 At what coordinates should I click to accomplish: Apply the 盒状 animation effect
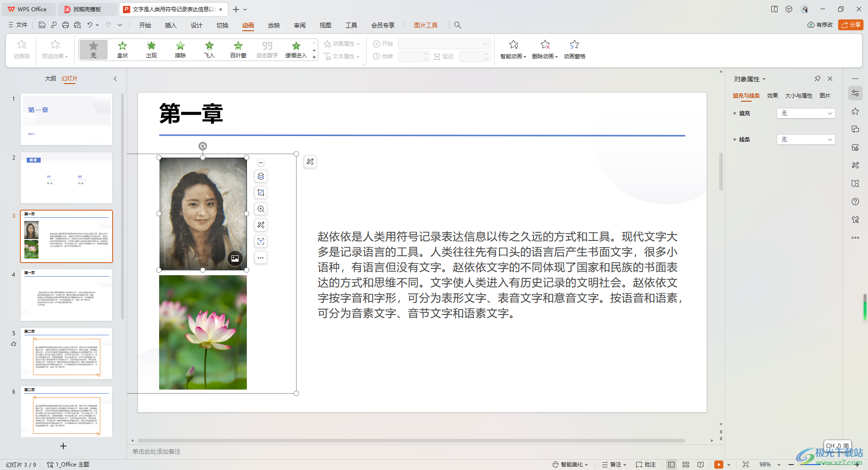pyautogui.click(x=123, y=49)
